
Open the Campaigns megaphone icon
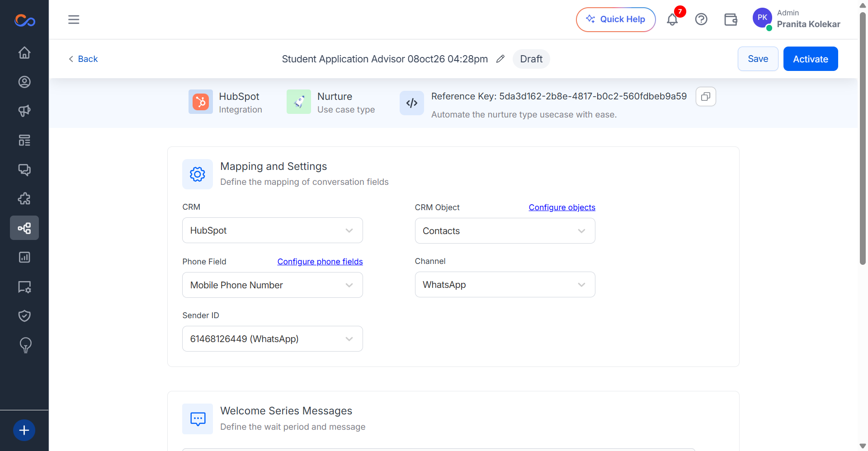24,111
